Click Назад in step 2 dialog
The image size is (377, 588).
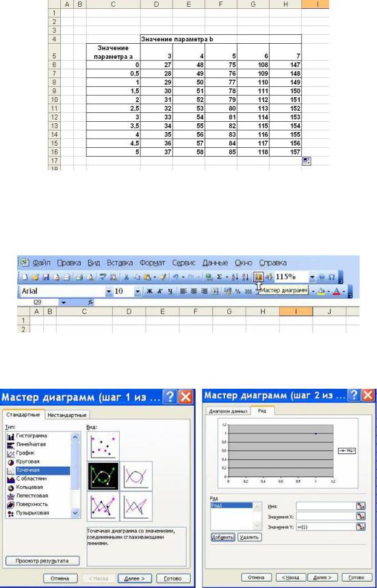(x=291, y=577)
